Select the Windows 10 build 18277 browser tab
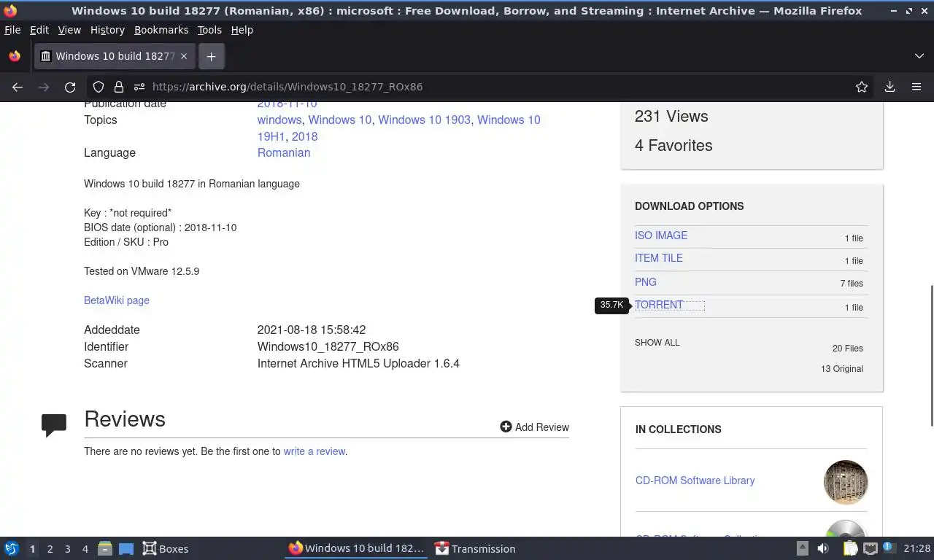Viewport: 934px width, 560px height. 115,56
